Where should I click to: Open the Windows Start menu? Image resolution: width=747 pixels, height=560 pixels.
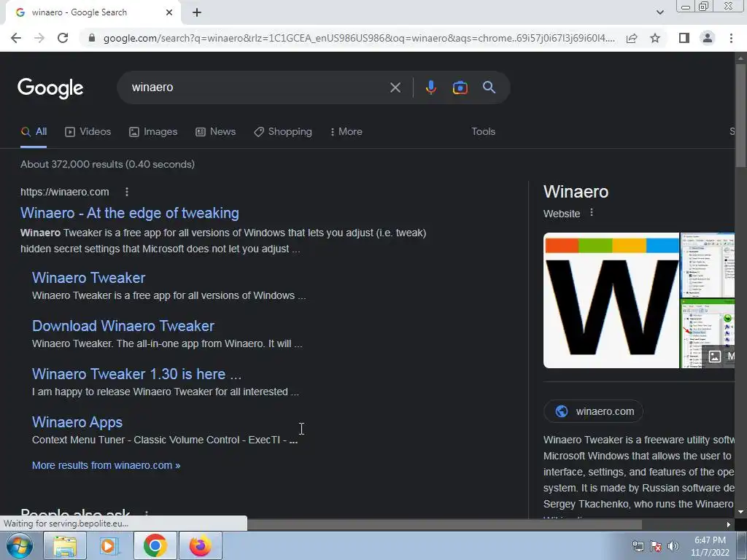tap(20, 545)
